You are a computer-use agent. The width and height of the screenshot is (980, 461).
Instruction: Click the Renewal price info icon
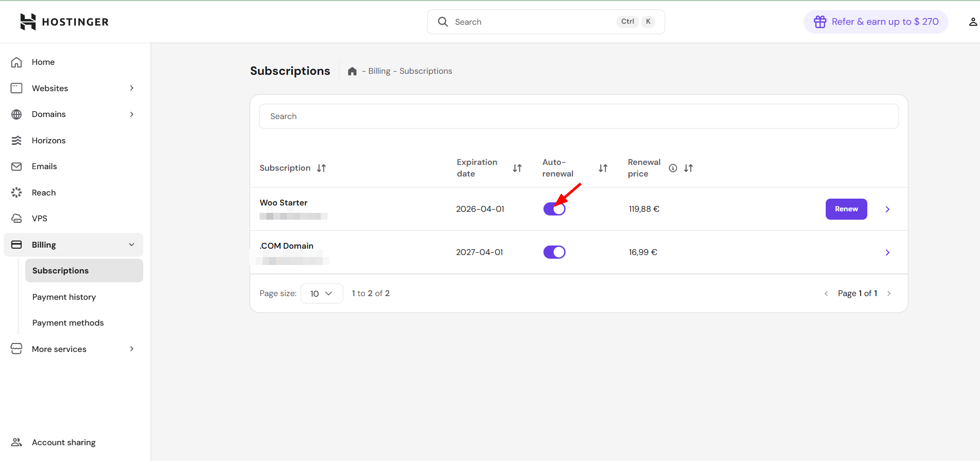pos(672,168)
